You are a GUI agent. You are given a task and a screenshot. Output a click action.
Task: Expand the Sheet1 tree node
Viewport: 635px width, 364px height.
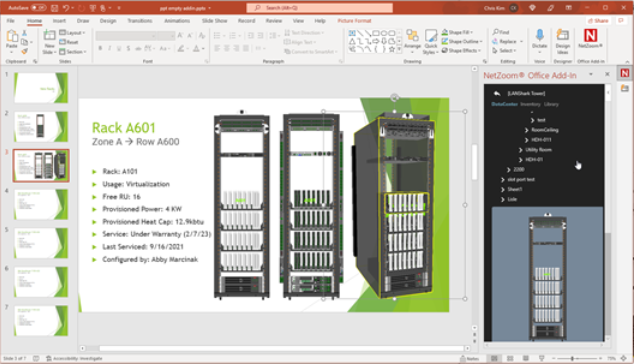[503, 189]
